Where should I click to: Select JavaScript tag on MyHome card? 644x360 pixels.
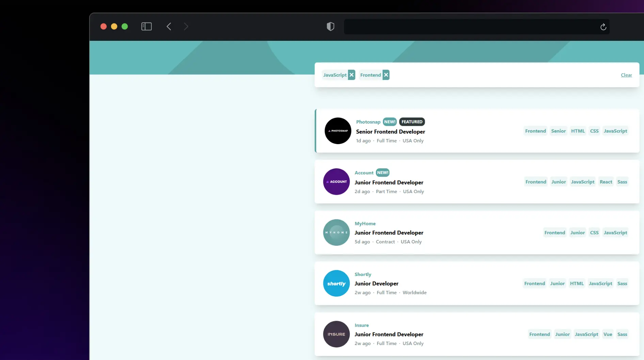[x=615, y=233]
